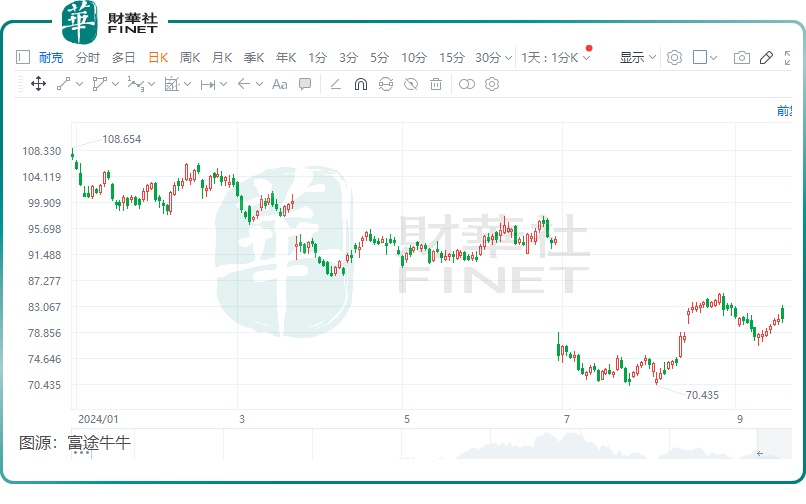Switch to 日K daily chart tab
This screenshot has height=504, width=806.
(158, 58)
